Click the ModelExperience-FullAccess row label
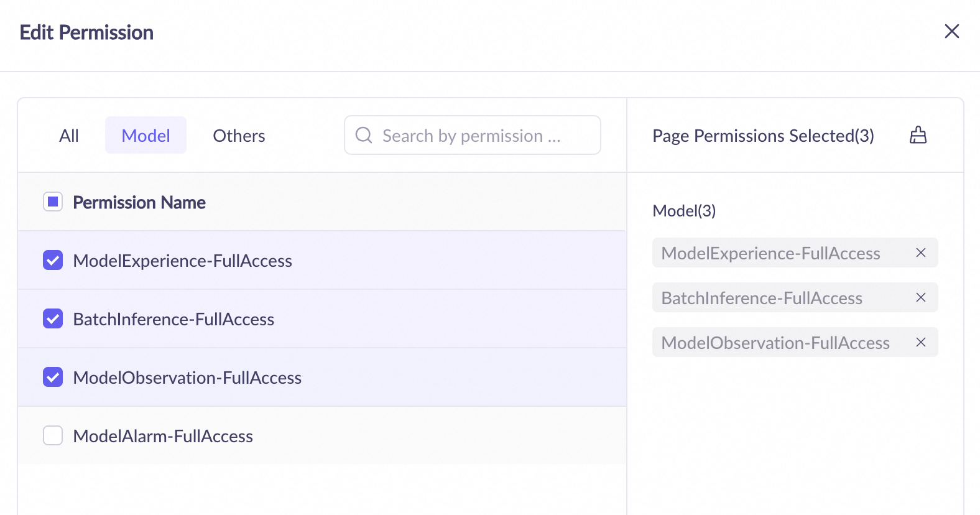 tap(182, 261)
